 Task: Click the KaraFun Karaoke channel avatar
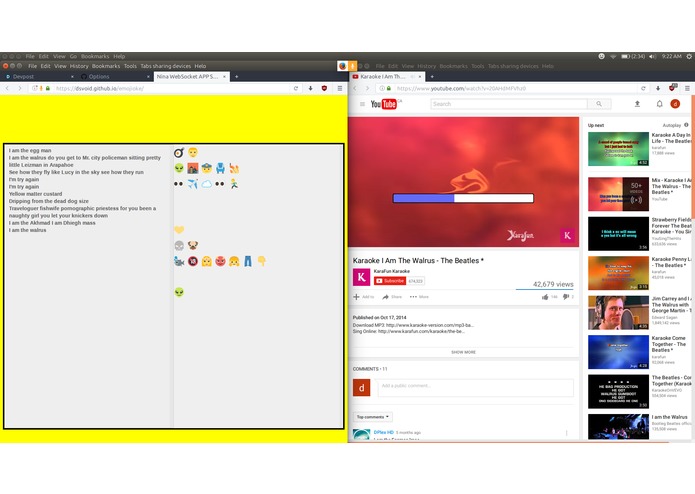tap(361, 277)
